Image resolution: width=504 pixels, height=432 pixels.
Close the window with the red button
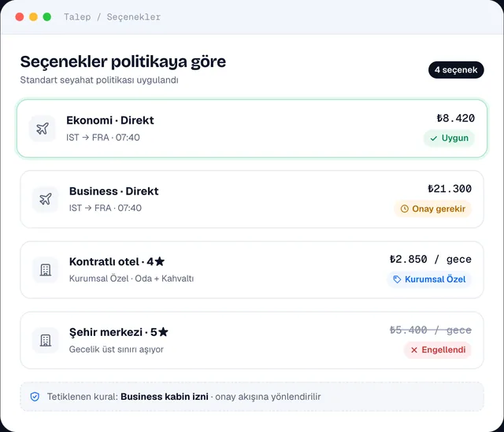tap(20, 17)
